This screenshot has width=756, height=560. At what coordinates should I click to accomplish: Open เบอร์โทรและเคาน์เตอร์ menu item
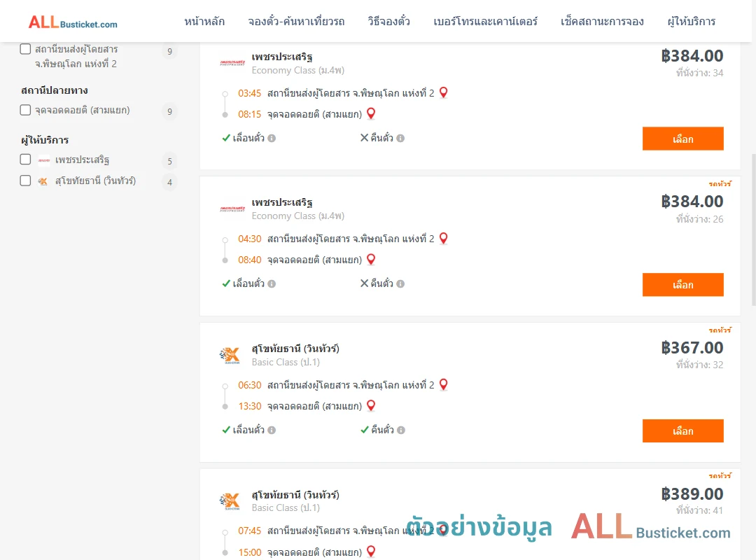485,21
